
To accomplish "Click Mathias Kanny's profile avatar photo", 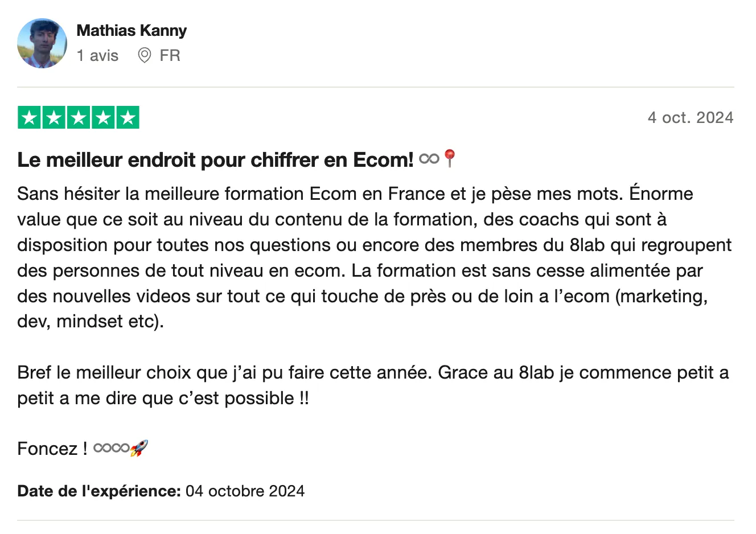I will 42,43.
